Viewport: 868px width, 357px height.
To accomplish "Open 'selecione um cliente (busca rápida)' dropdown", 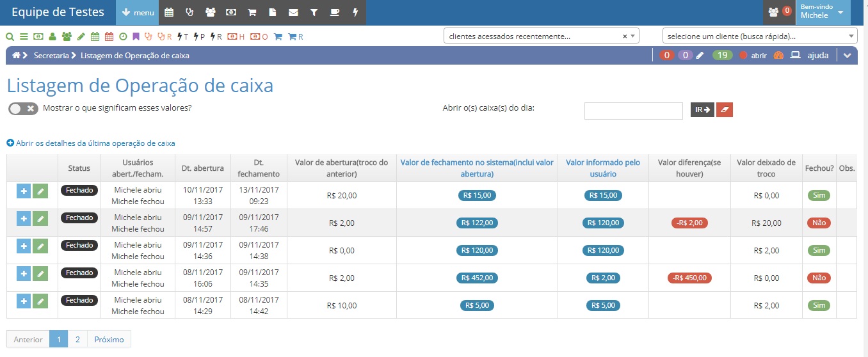I will click(759, 36).
